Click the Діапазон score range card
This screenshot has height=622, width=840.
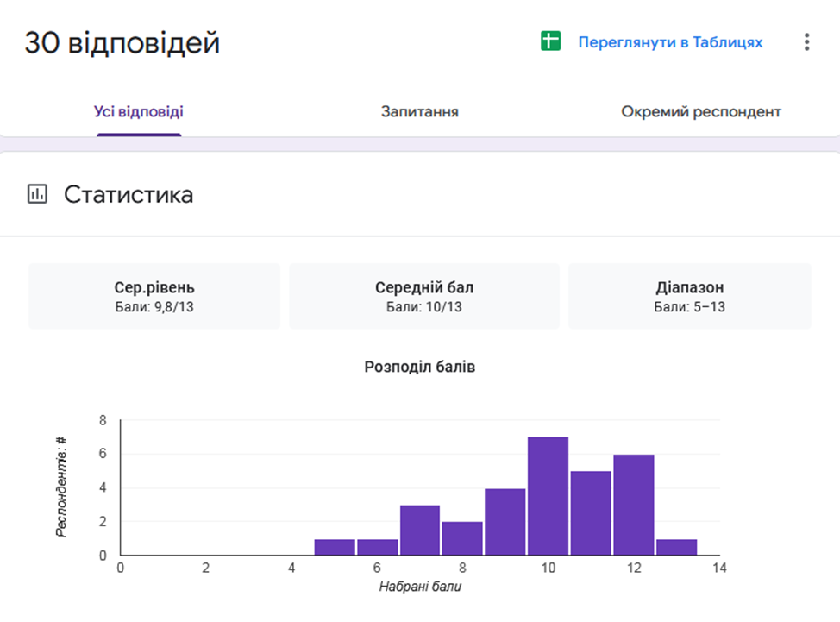point(689,296)
